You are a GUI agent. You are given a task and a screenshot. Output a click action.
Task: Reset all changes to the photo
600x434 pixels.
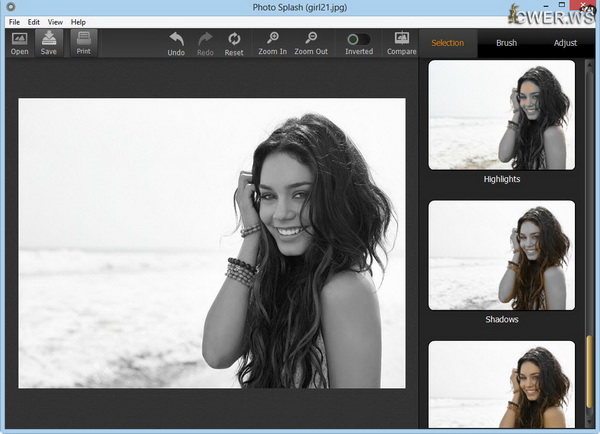[234, 44]
